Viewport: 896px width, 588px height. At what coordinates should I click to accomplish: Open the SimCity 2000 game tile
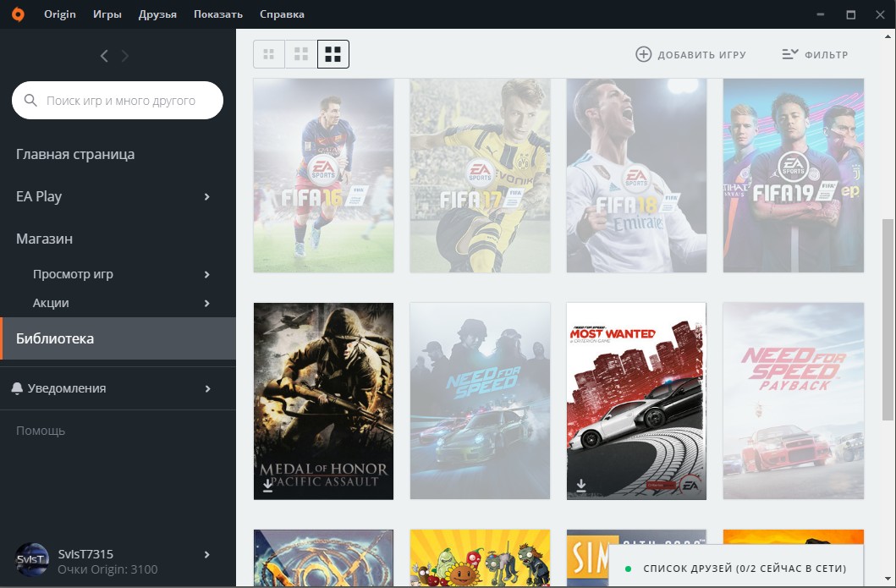pos(587,558)
